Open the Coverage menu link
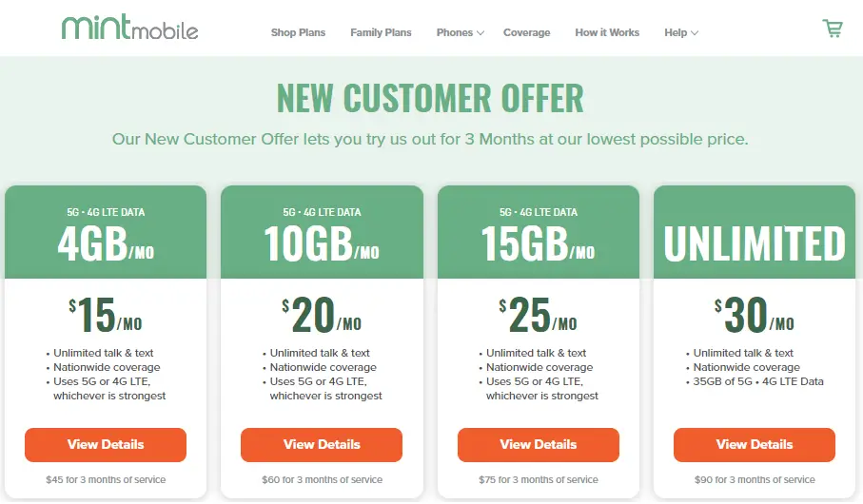 [x=526, y=32]
